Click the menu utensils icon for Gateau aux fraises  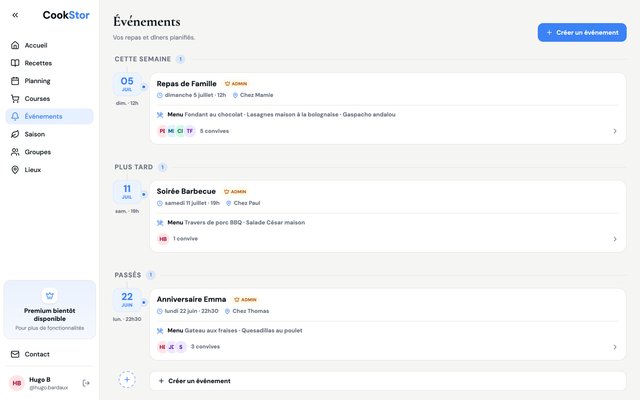160,331
